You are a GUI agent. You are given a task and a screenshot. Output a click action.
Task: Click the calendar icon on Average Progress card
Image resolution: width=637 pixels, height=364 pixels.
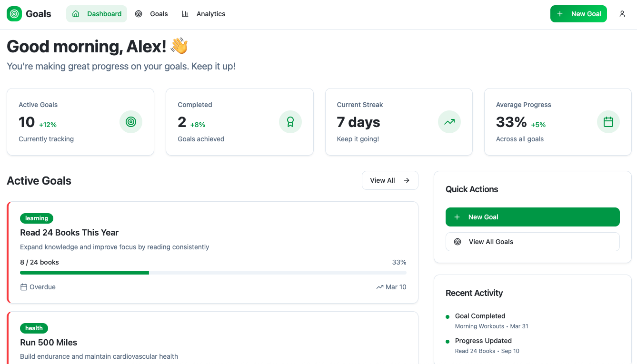(x=608, y=122)
